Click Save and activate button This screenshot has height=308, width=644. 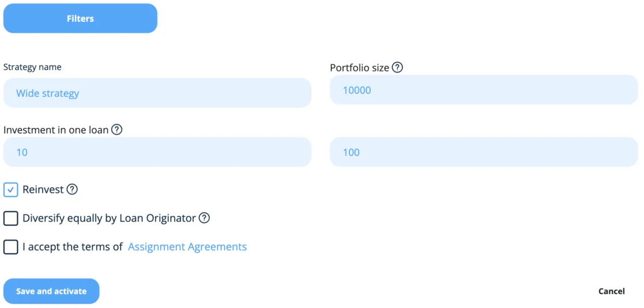[x=51, y=291]
